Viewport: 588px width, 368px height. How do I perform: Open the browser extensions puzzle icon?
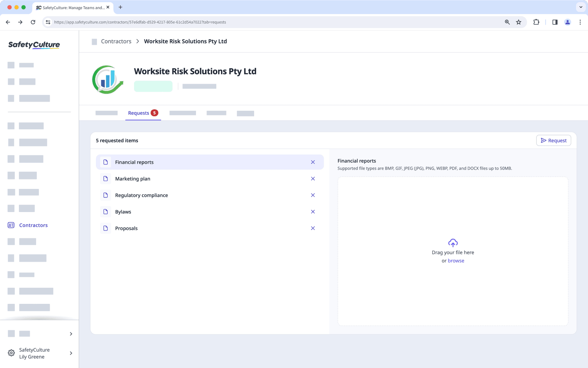tap(536, 22)
